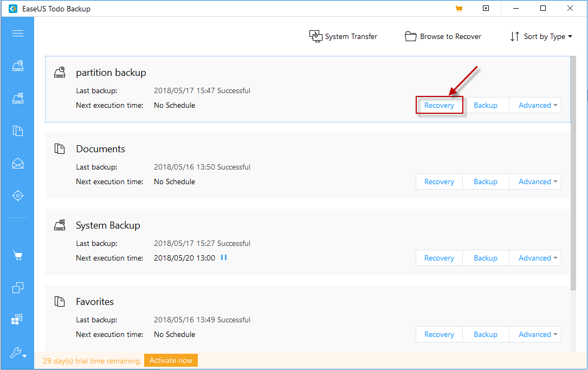Viewport: 588px width, 370px height.
Task: Run Backup for Favorites
Action: tap(486, 334)
